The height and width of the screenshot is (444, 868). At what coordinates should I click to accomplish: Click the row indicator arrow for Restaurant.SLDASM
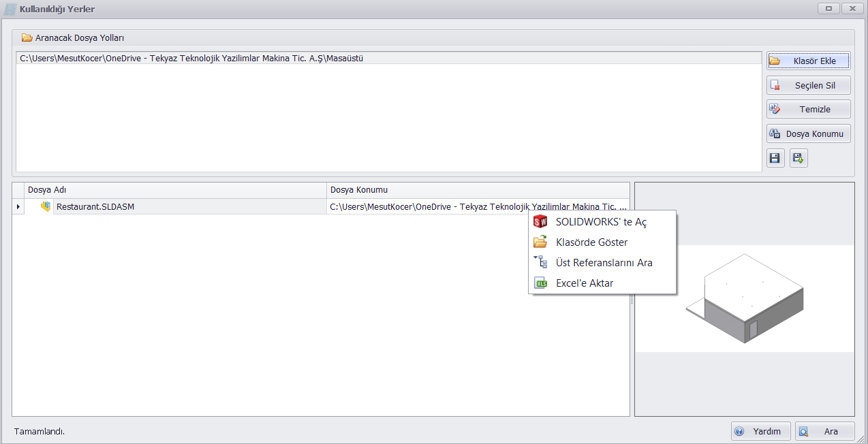tap(18, 206)
